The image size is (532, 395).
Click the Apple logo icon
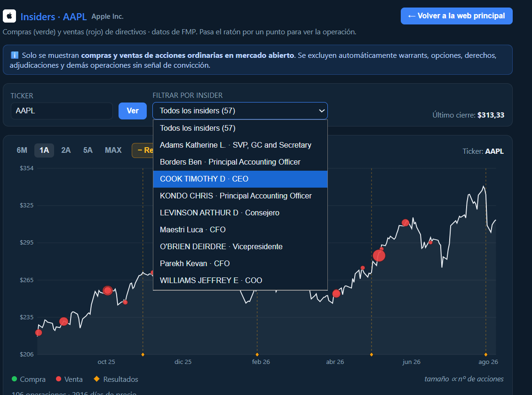coord(9,16)
